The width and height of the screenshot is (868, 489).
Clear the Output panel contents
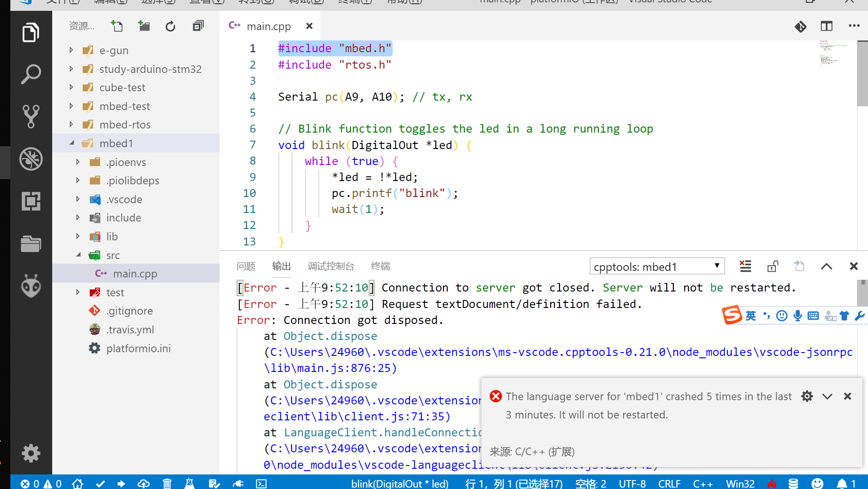[745, 266]
